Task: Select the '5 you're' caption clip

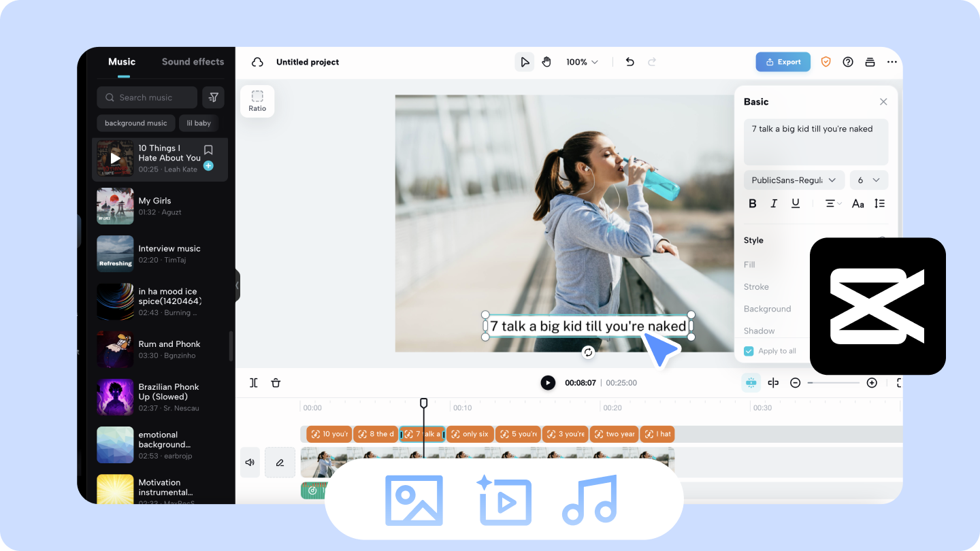Action: click(518, 434)
